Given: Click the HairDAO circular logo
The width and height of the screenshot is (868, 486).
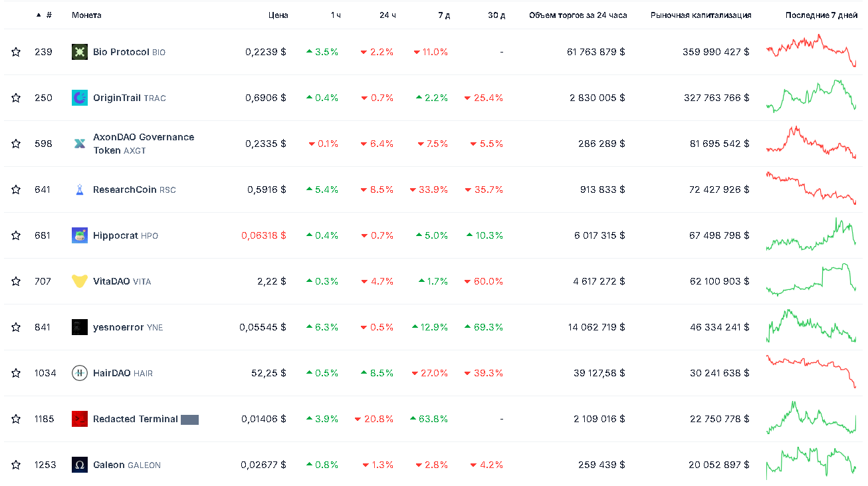Looking at the screenshot, I should click(80, 373).
